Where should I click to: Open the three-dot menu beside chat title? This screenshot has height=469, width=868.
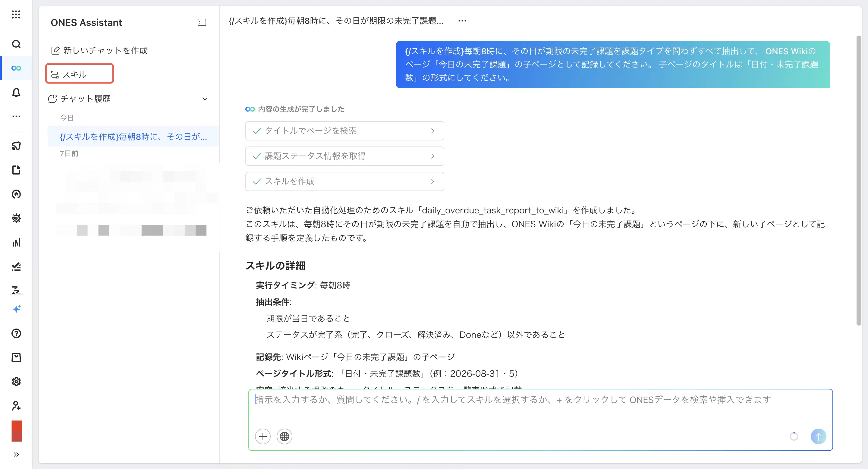462,21
